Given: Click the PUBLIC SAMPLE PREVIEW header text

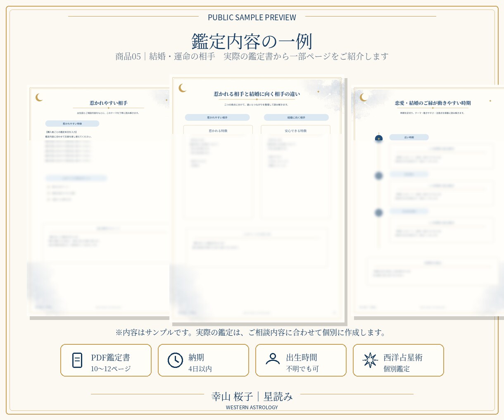Looking at the screenshot, I should point(252,17).
